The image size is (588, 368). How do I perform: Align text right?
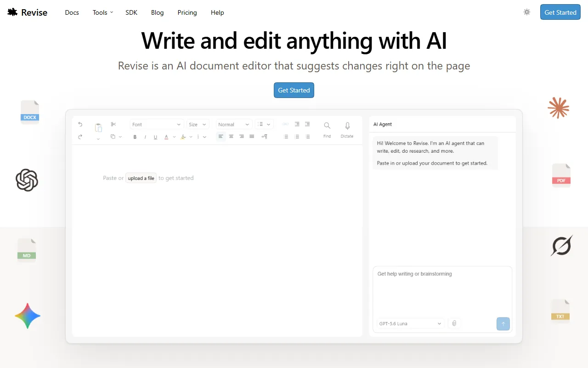pyautogui.click(x=242, y=137)
